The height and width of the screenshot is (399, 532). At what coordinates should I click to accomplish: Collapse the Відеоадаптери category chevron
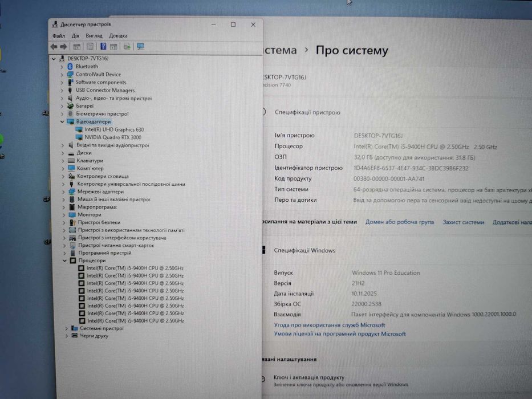(62, 121)
